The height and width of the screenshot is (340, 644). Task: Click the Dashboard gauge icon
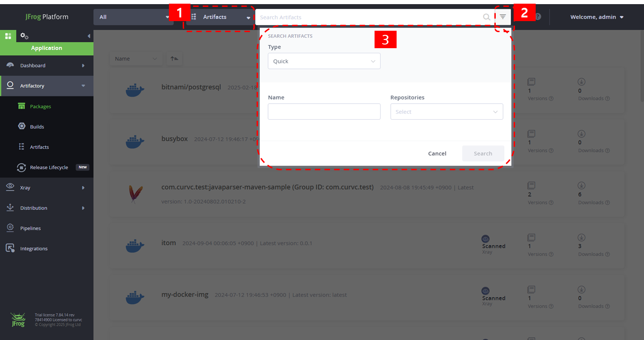(x=10, y=66)
